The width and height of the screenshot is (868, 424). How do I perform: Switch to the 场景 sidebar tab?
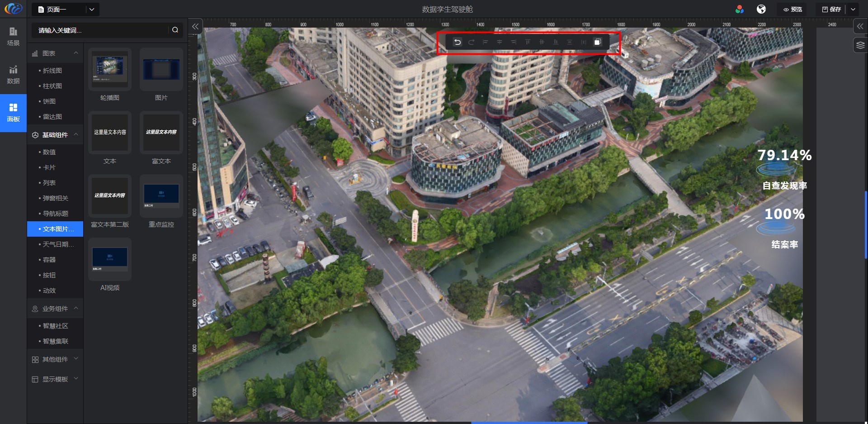(x=13, y=37)
